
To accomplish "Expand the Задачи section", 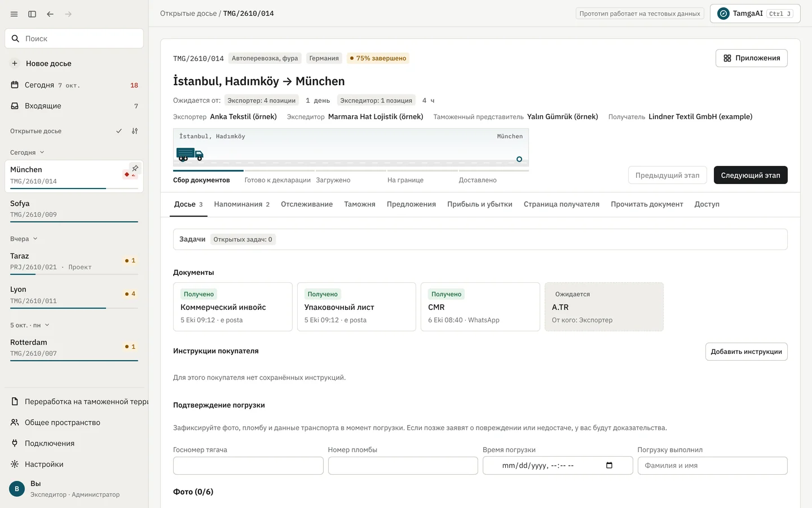I will point(480,239).
